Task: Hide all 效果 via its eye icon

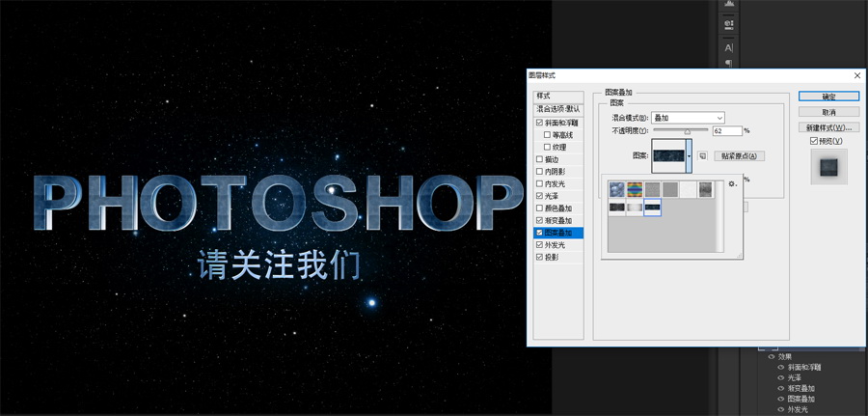Action: pyautogui.click(x=772, y=357)
